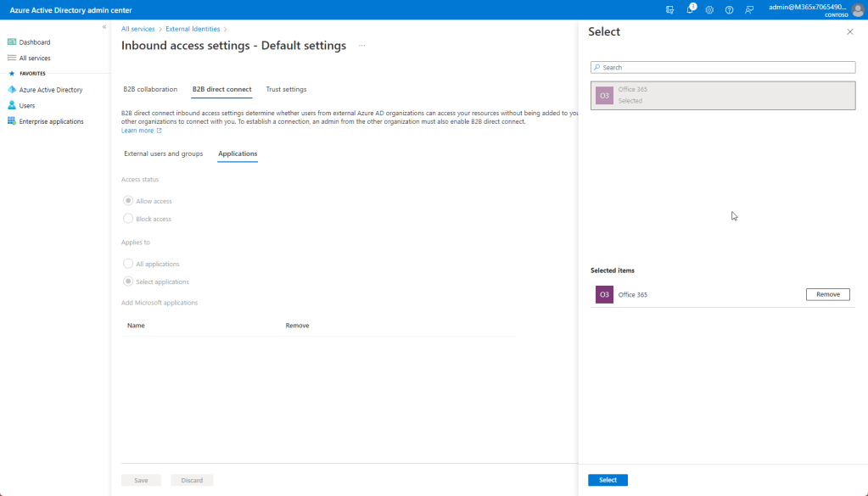The image size is (868, 496).
Task: Click the help question mark icon
Action: (x=729, y=9)
